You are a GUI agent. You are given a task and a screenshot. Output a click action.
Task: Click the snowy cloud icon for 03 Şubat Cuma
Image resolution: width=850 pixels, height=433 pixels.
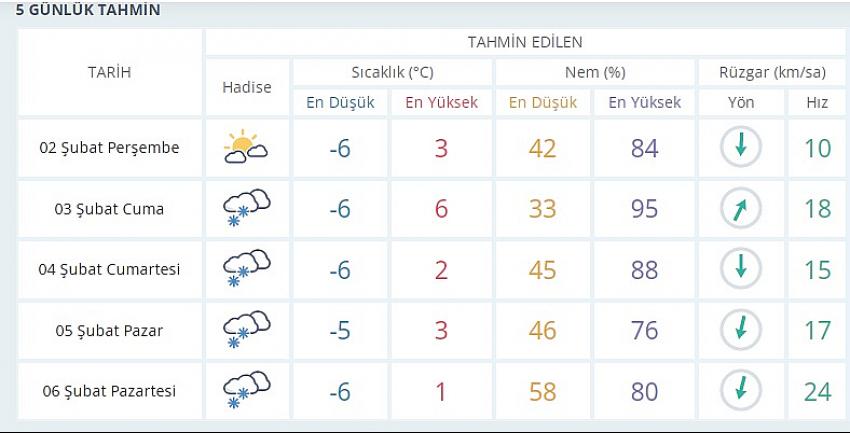point(247,208)
